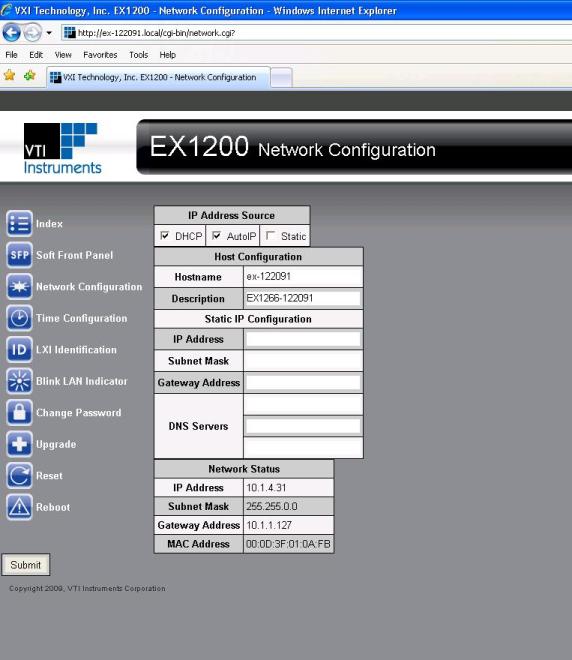
Task: Open the Soft Front Panel link
Action: pyautogui.click(x=74, y=255)
